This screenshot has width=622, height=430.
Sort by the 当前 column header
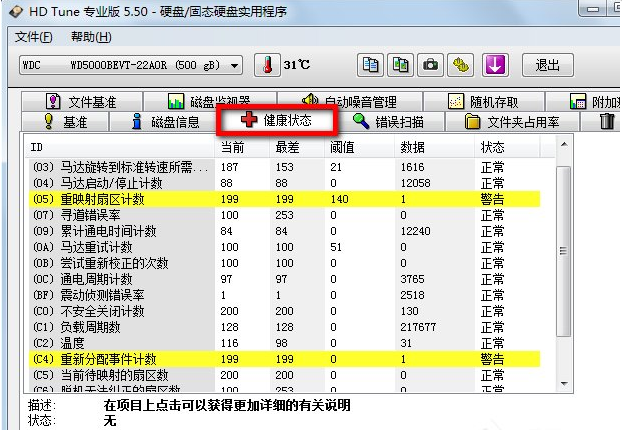(242, 147)
